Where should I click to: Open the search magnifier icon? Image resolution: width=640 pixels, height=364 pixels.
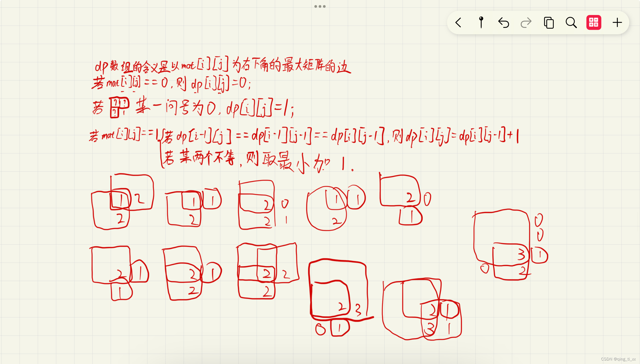tap(571, 22)
